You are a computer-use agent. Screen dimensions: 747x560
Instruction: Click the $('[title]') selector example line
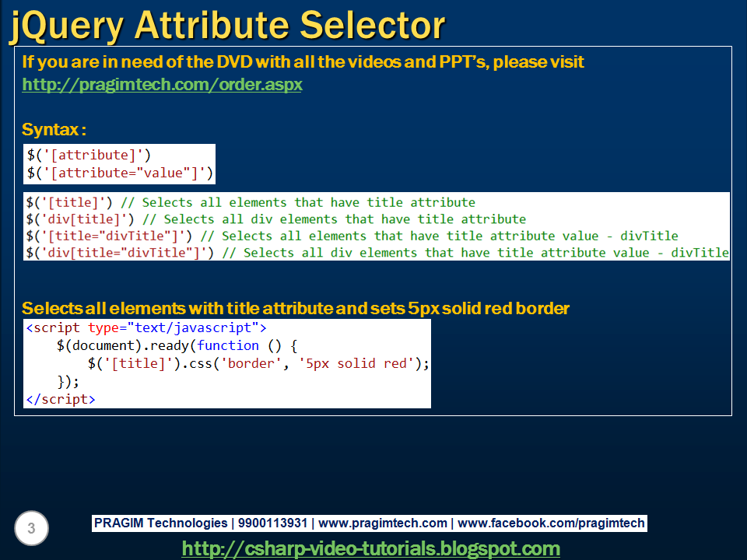pos(249,201)
